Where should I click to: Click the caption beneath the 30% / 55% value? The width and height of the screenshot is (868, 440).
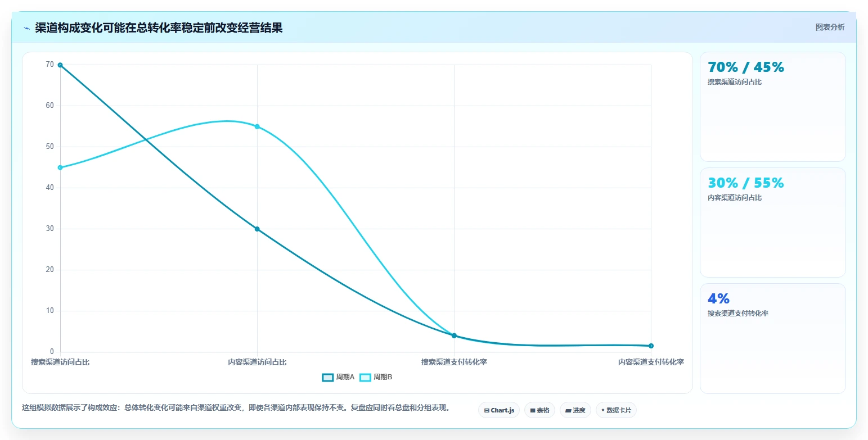point(735,198)
